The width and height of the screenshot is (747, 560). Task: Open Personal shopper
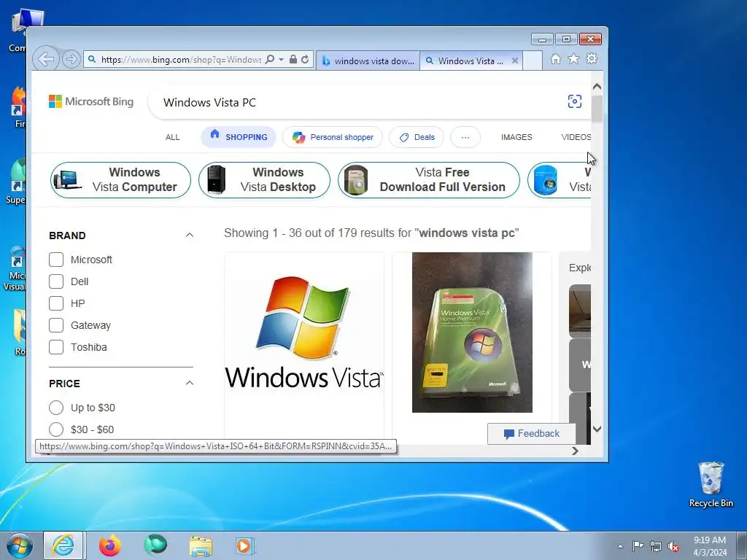pos(333,137)
